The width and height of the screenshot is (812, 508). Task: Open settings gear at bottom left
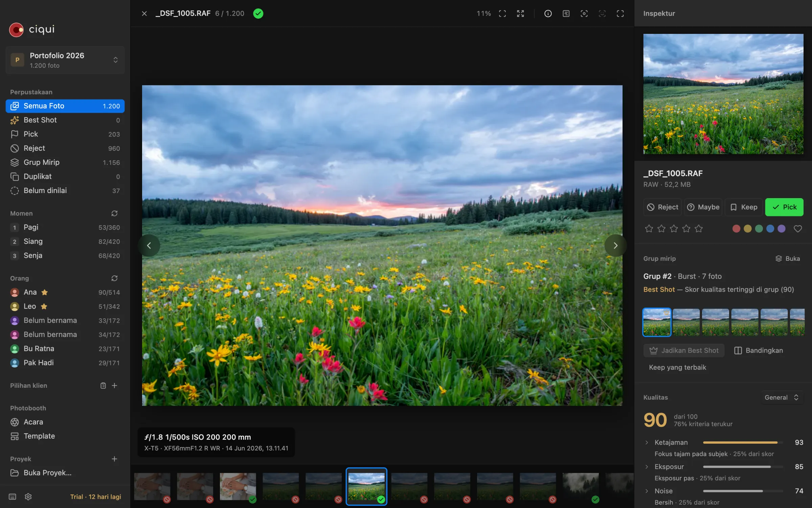pyautogui.click(x=28, y=496)
